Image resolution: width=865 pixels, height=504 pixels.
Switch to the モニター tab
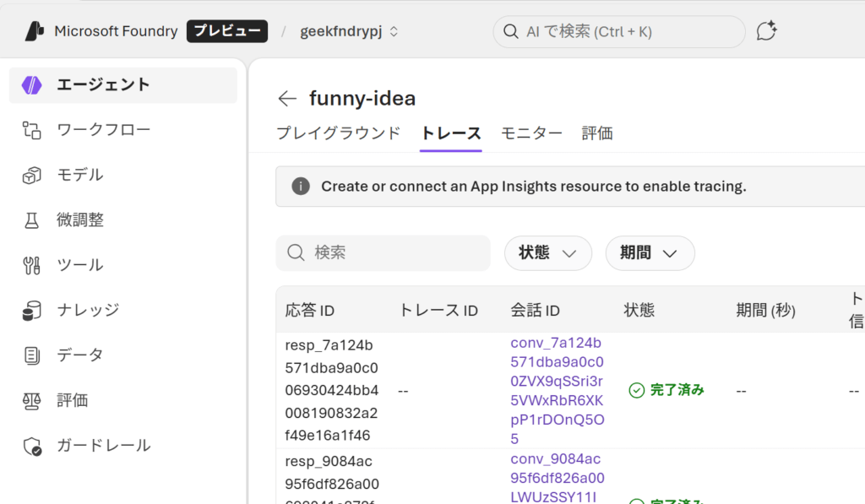531,133
